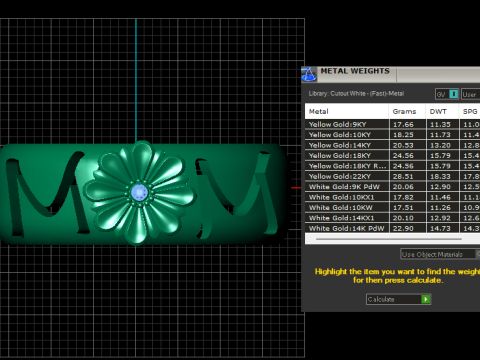Image resolution: width=480 pixels, height=360 pixels.
Task: Select the Yellow Gold:22KY row
Action: (392, 176)
